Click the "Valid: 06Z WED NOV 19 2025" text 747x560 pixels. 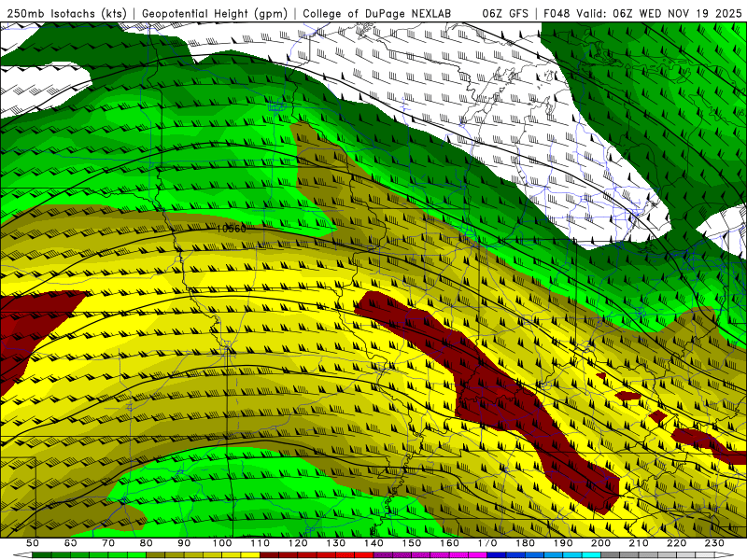coord(659,14)
